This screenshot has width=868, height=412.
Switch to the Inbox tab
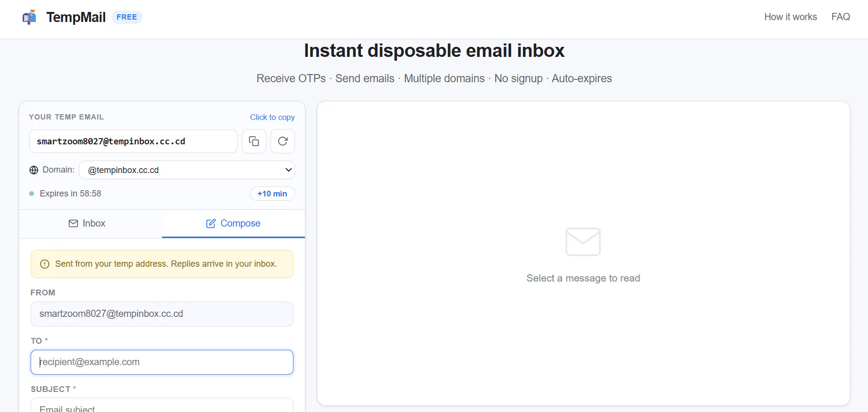90,224
